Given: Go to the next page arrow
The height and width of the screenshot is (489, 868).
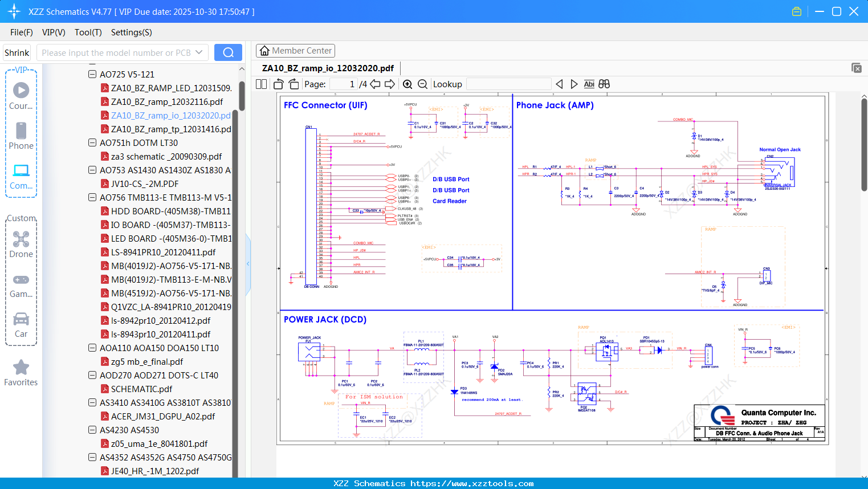Looking at the screenshot, I should (390, 84).
